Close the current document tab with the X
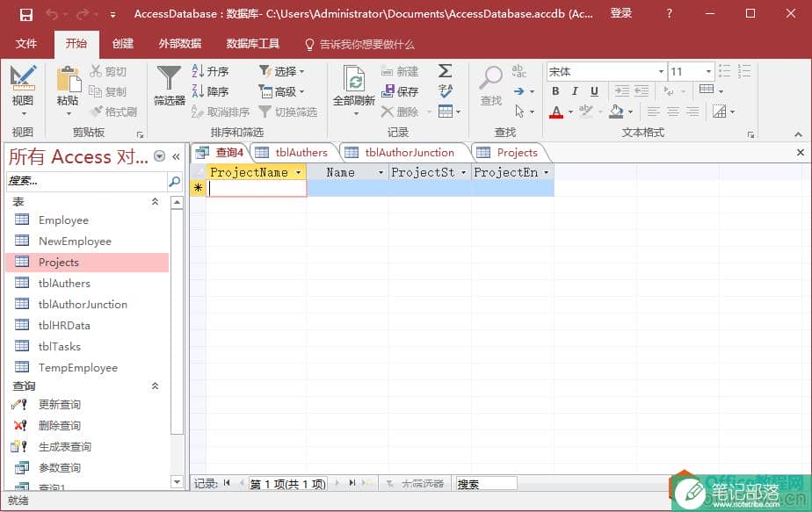 pyautogui.click(x=800, y=152)
